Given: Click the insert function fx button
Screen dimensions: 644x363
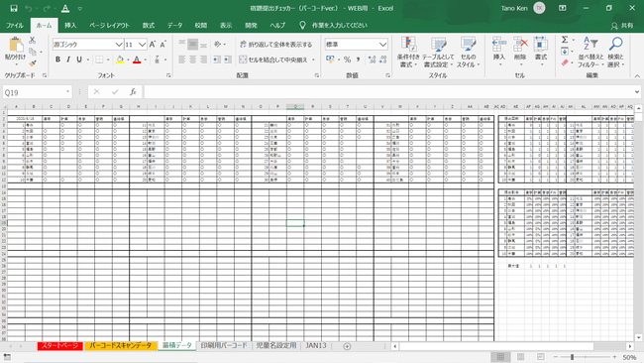Looking at the screenshot, I should coord(133,92).
